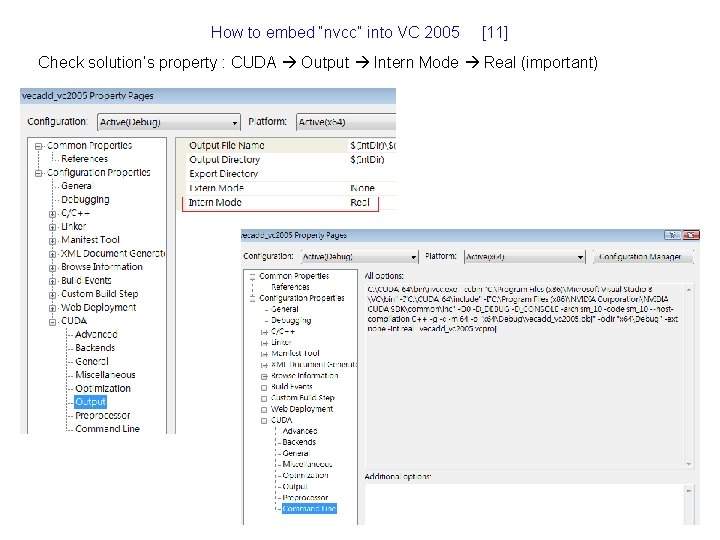Expand Linker node in left window tree
The width and height of the screenshot is (720, 540).
pos(52,227)
